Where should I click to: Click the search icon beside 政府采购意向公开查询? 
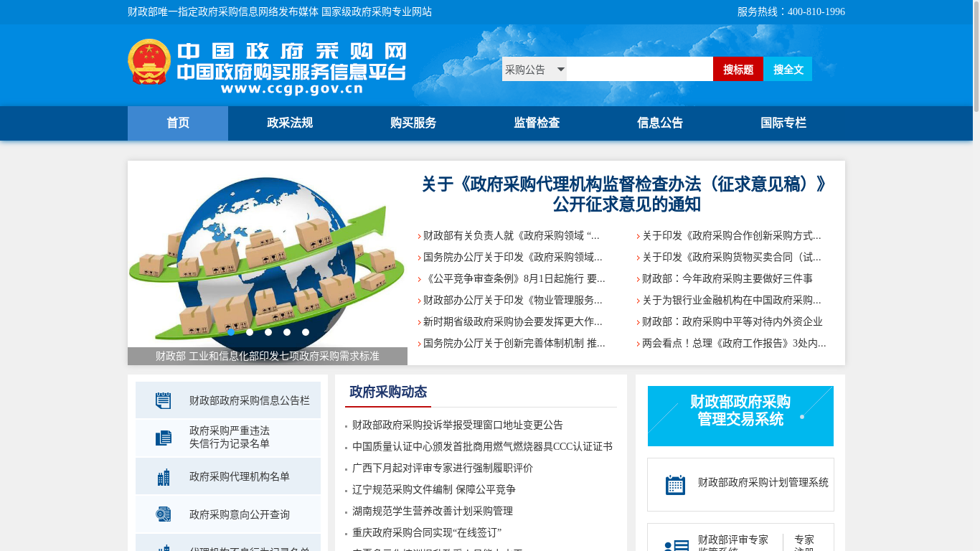164,514
